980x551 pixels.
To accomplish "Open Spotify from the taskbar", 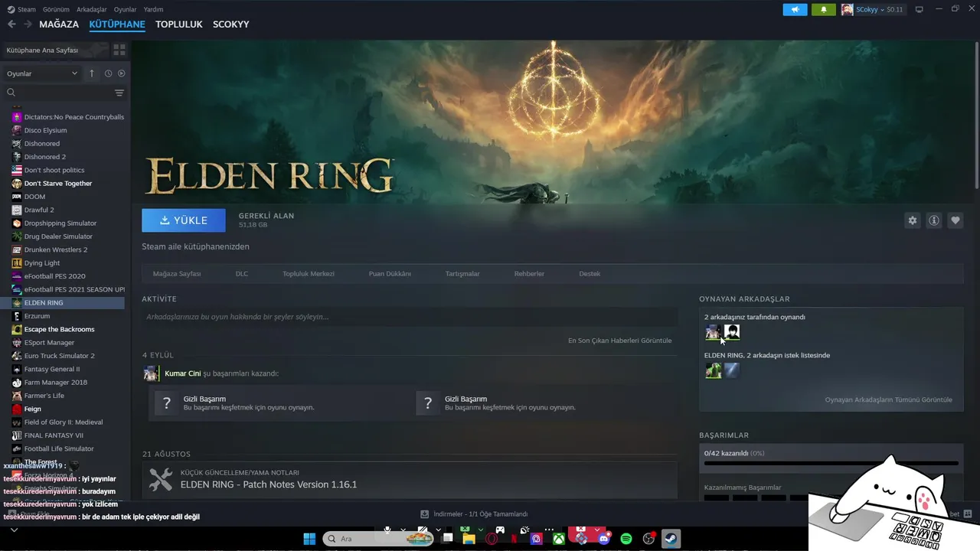I will coord(626,539).
